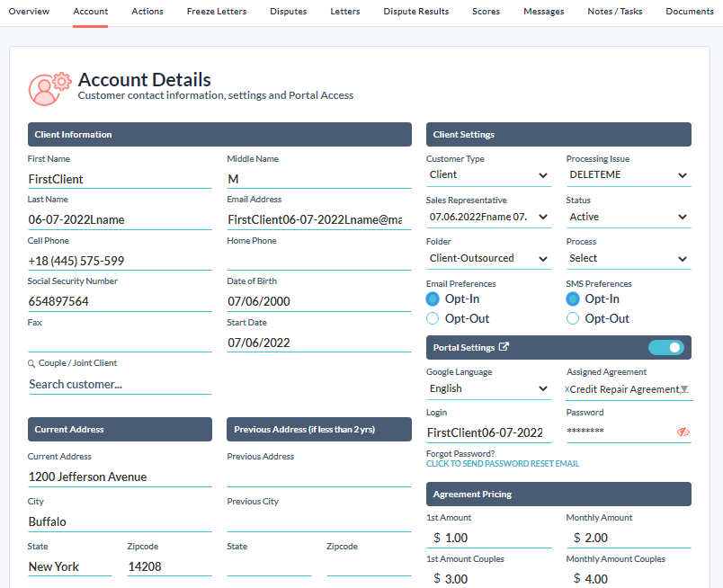This screenshot has width=723, height=588.
Task: Open the Assigned Agreement dropdown arrow
Action: pos(684,389)
